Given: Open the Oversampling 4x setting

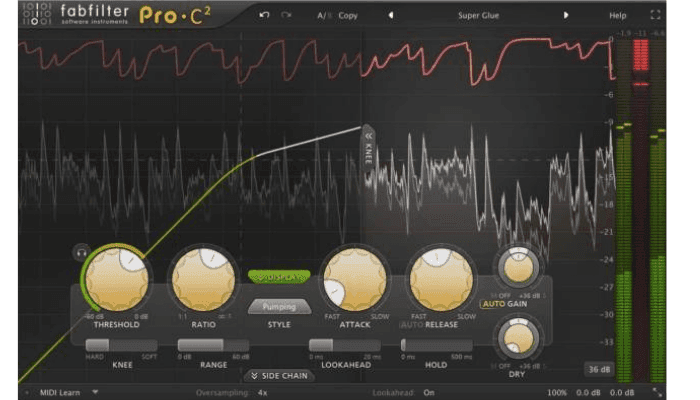Looking at the screenshot, I should point(262,393).
